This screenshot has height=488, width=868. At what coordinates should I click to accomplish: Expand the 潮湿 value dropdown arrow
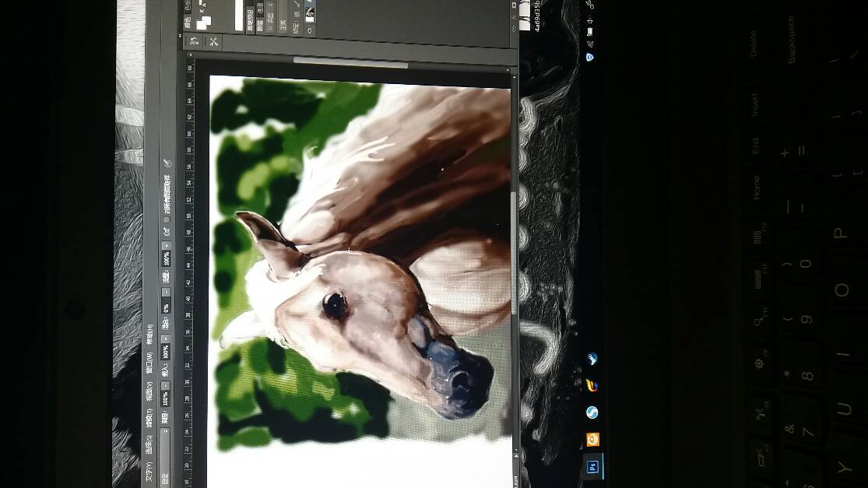166,385
